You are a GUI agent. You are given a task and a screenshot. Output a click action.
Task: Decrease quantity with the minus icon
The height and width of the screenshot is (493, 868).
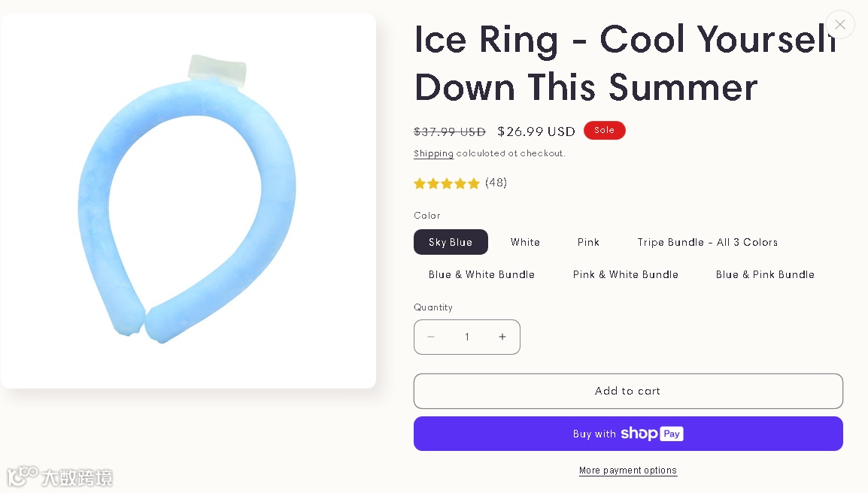pyautogui.click(x=431, y=337)
